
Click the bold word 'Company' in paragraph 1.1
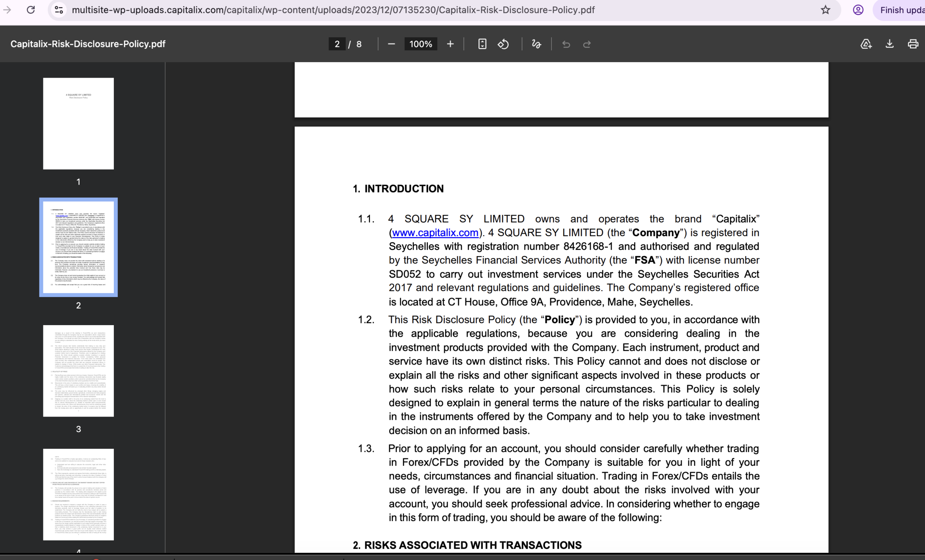coord(656,233)
